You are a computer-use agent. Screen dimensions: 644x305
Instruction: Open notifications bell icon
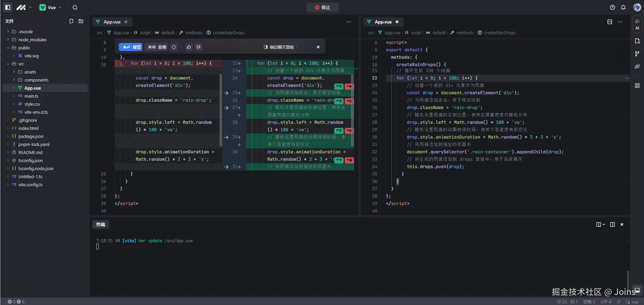(x=623, y=7)
